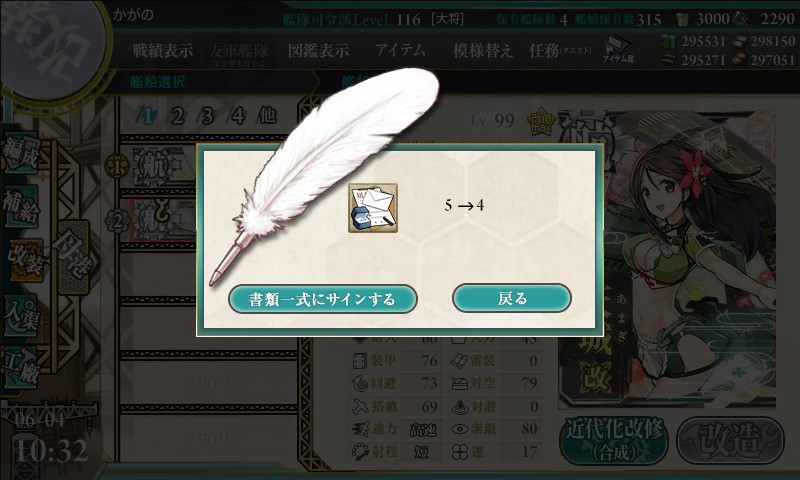Open the 補給 (resupply) side icon
Screen dimensions: 800x480
pos(20,205)
